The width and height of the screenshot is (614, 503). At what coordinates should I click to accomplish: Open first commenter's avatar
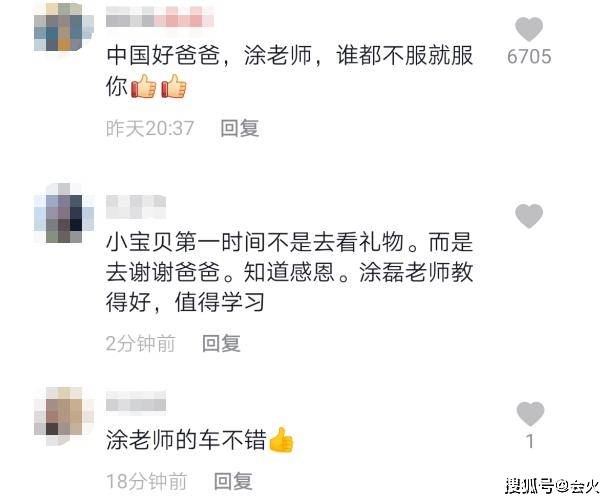(64, 27)
